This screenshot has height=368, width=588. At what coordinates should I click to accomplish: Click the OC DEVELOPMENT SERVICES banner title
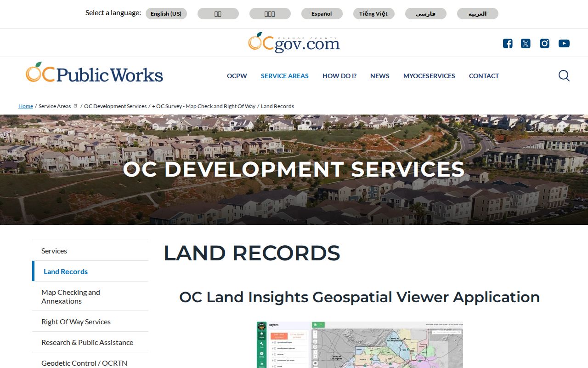tap(294, 169)
